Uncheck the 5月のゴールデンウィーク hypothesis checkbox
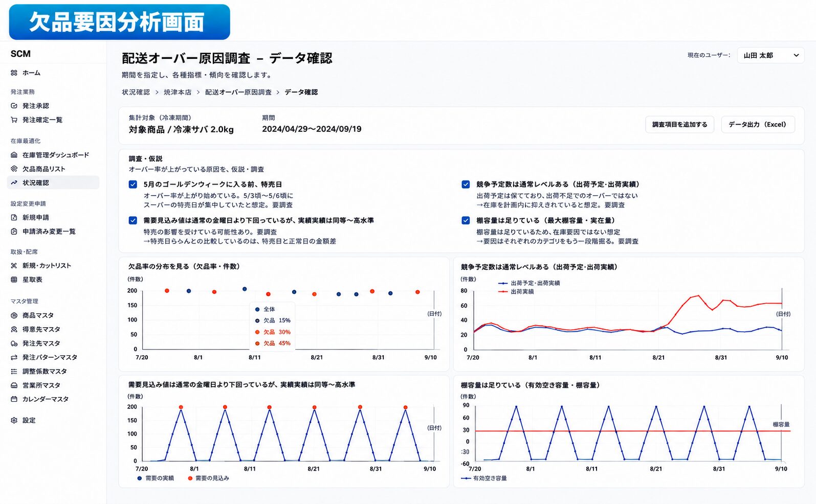Image resolution: width=816 pixels, height=504 pixels. tap(133, 185)
